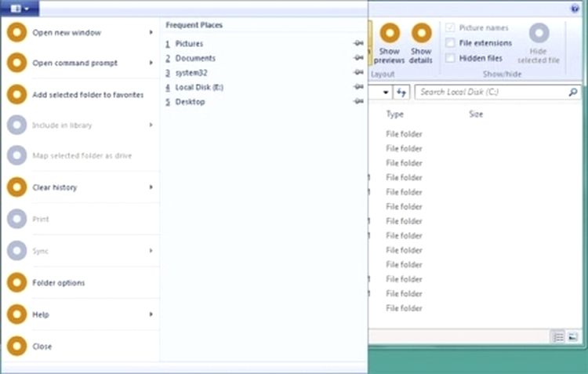Click the Open command prompt icon

tap(17, 63)
